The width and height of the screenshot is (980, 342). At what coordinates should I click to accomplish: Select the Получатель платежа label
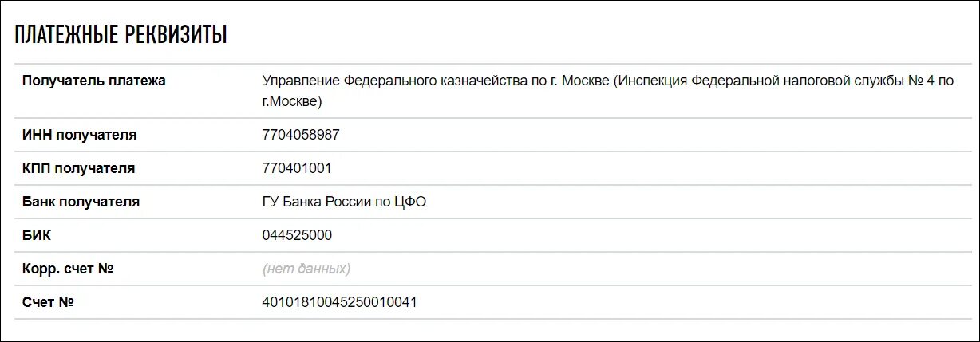point(94,81)
